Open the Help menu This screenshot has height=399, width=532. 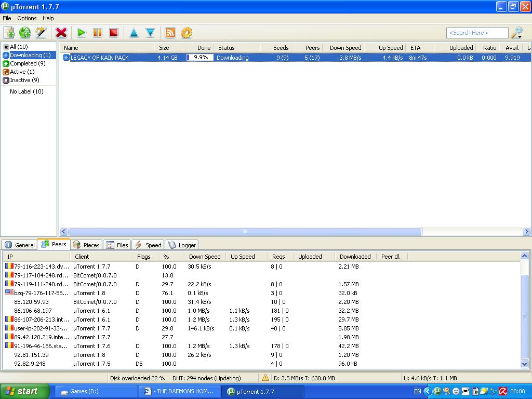pos(48,18)
